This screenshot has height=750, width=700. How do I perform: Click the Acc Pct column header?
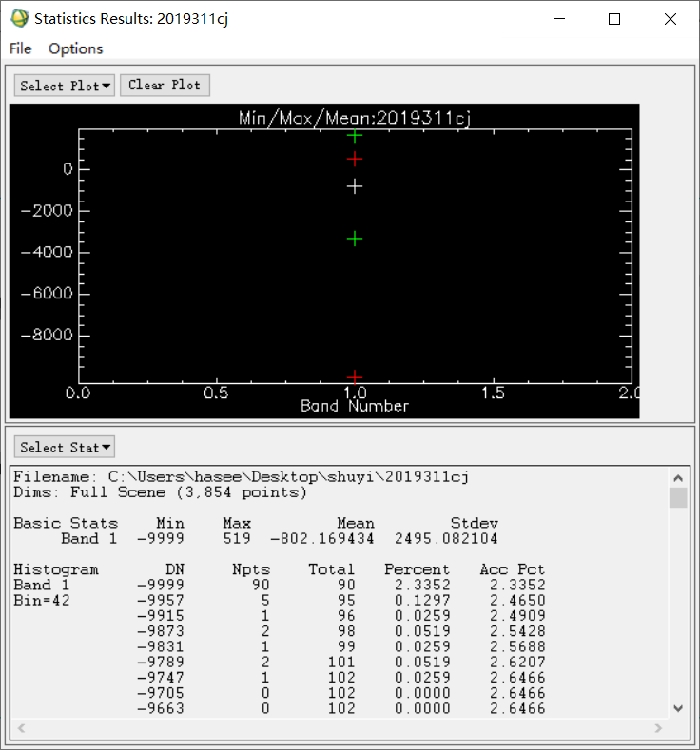coord(513,569)
